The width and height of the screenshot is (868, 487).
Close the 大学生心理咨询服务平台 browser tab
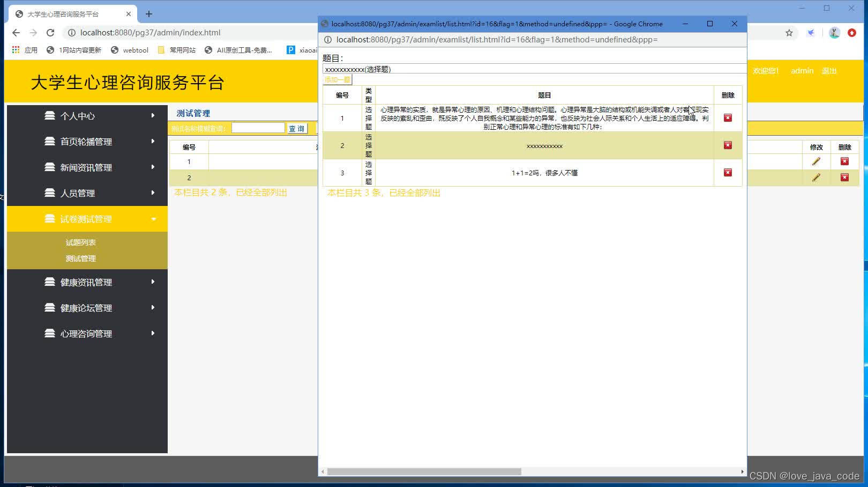click(x=129, y=14)
